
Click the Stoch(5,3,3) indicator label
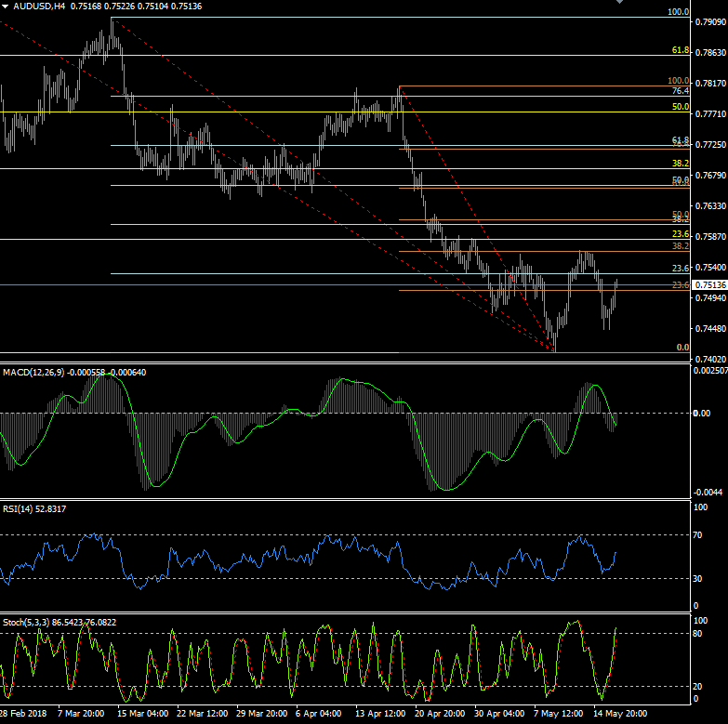[25, 621]
